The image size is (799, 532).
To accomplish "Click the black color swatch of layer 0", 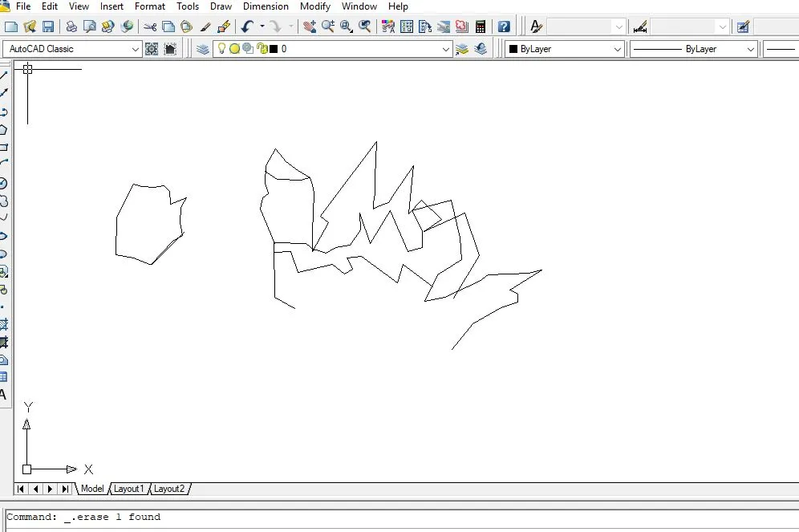I will (x=274, y=49).
